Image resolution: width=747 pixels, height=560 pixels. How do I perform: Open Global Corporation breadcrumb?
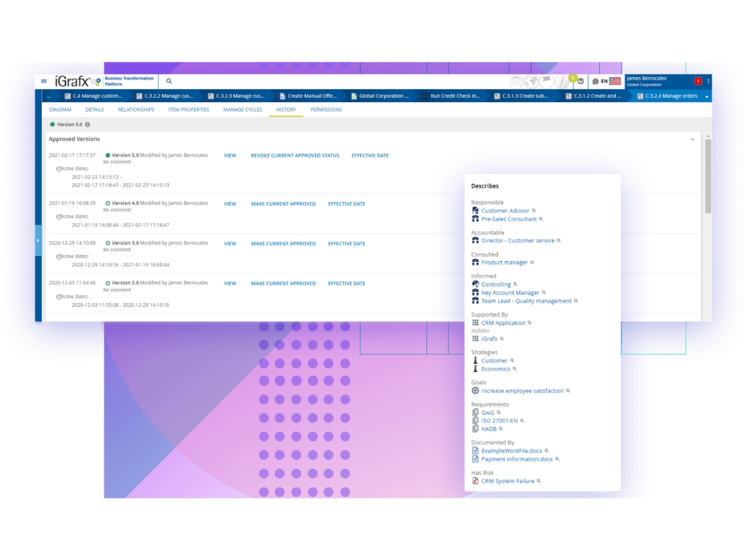click(379, 96)
